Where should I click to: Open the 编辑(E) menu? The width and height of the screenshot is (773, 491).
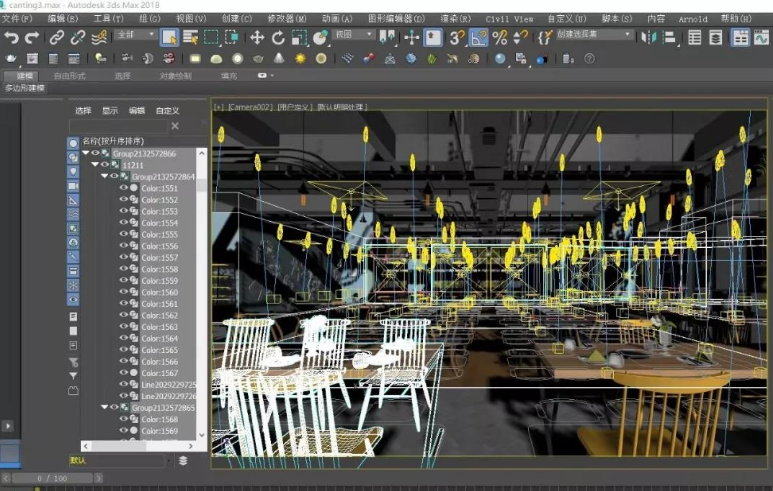tap(63, 19)
